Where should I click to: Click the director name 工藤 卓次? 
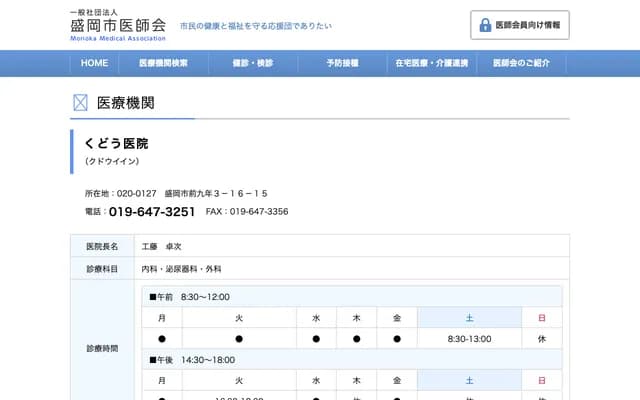point(162,246)
